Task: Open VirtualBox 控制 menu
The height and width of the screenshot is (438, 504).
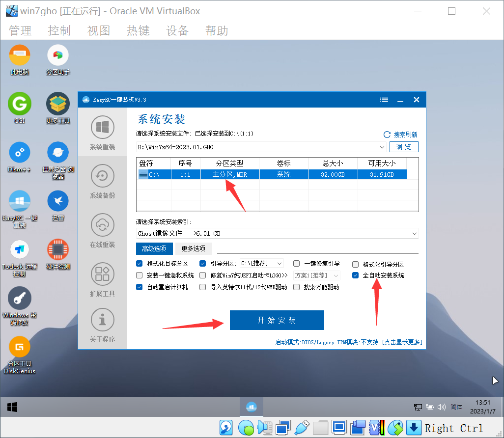Action: click(59, 31)
